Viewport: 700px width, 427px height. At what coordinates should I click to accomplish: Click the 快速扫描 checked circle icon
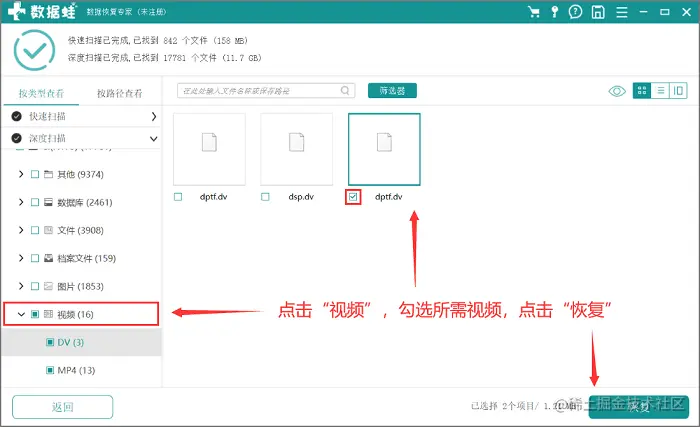click(17, 117)
